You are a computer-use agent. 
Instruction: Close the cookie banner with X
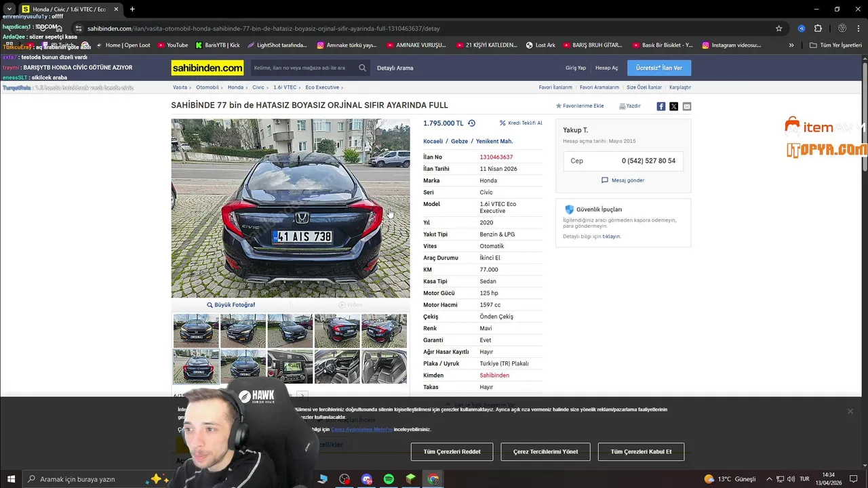[850, 411]
